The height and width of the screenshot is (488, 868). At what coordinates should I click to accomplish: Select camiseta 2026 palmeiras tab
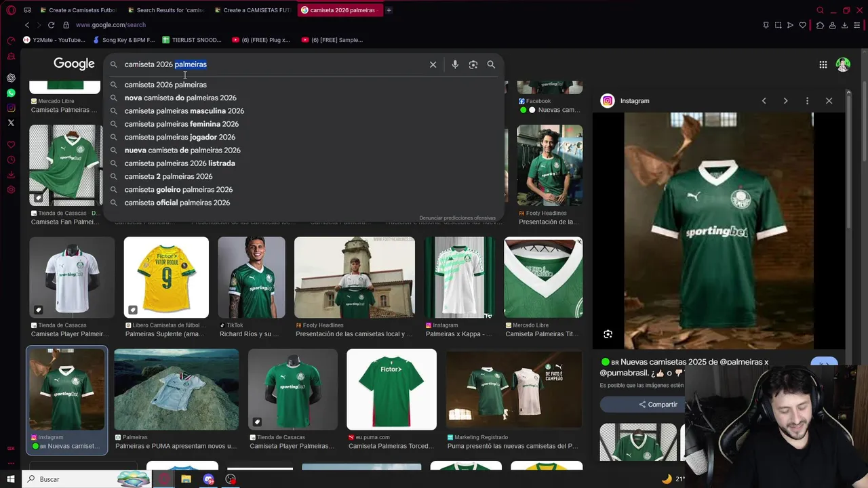coord(339,10)
